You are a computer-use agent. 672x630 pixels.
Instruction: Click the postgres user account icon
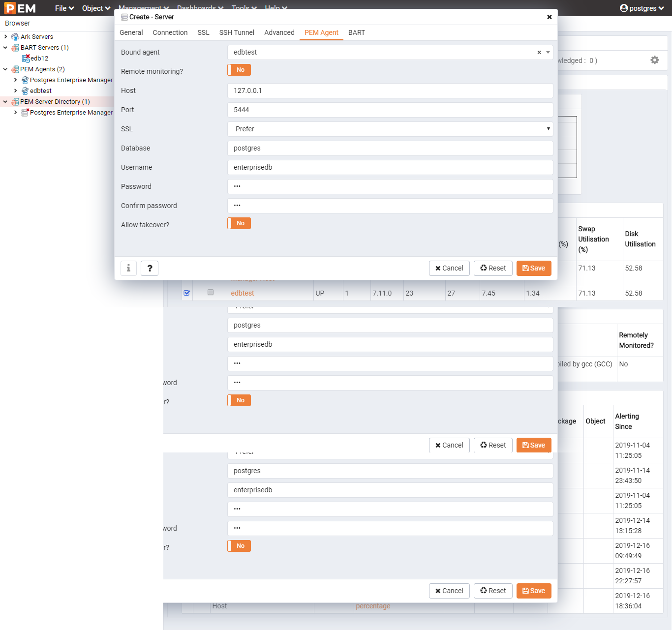click(x=624, y=8)
